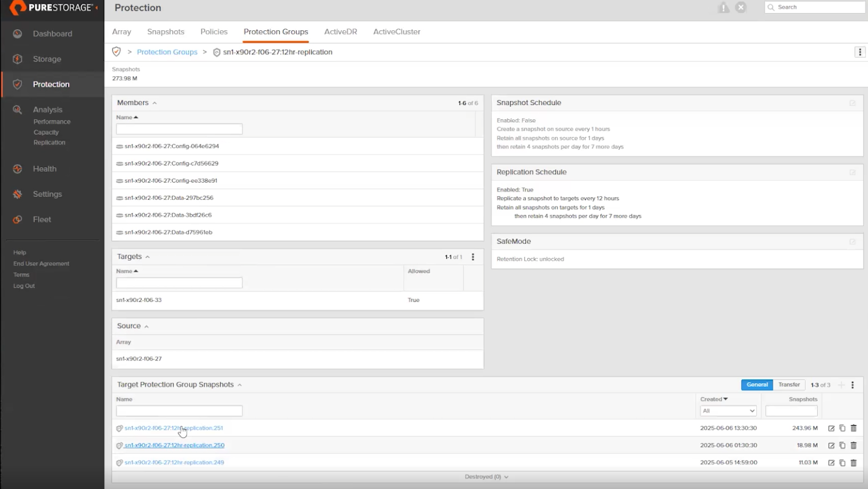Viewport: 868px width, 489px height.
Task: Open Settings from the left navigation
Action: (x=47, y=194)
